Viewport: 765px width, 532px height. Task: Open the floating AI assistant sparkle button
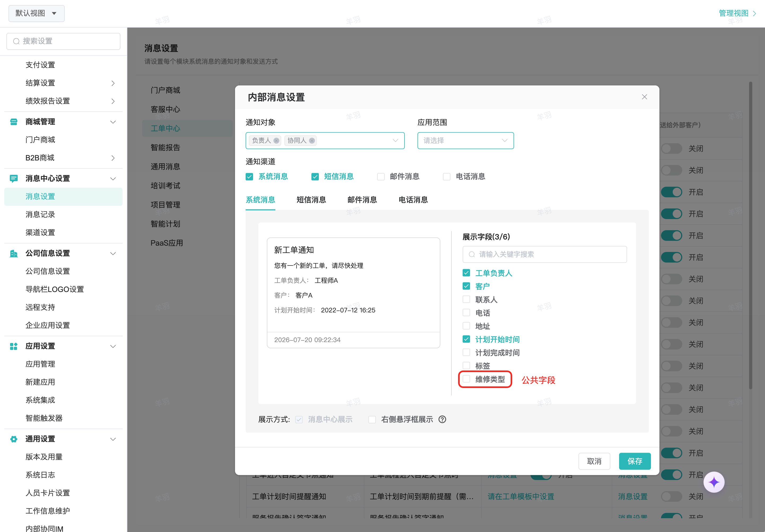(714, 482)
